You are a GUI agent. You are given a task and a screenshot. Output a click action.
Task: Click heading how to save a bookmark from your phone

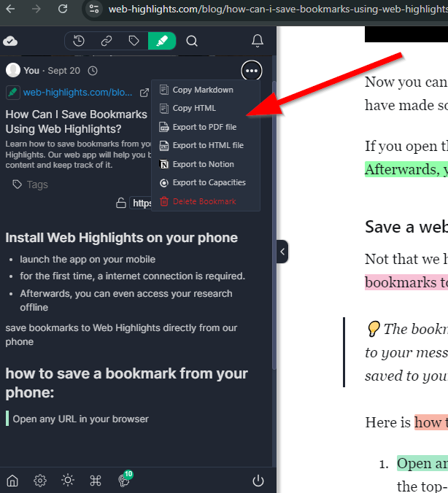pos(126,383)
